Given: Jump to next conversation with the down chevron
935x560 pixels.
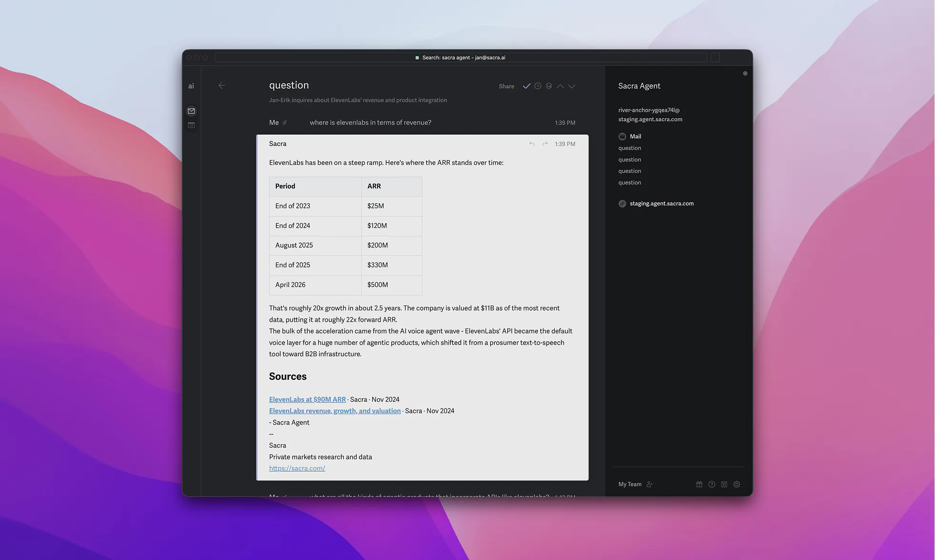Looking at the screenshot, I should pos(572,86).
